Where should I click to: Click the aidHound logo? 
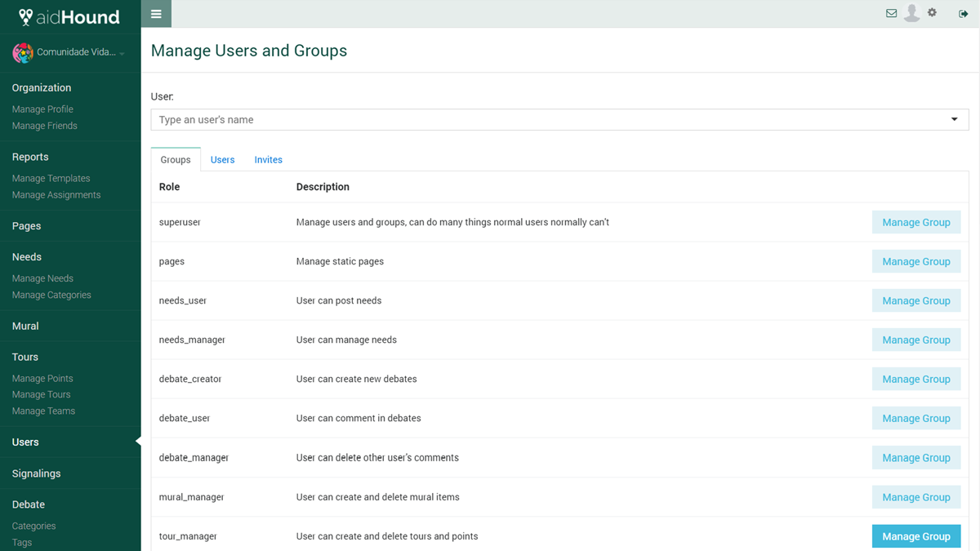[x=69, y=17]
